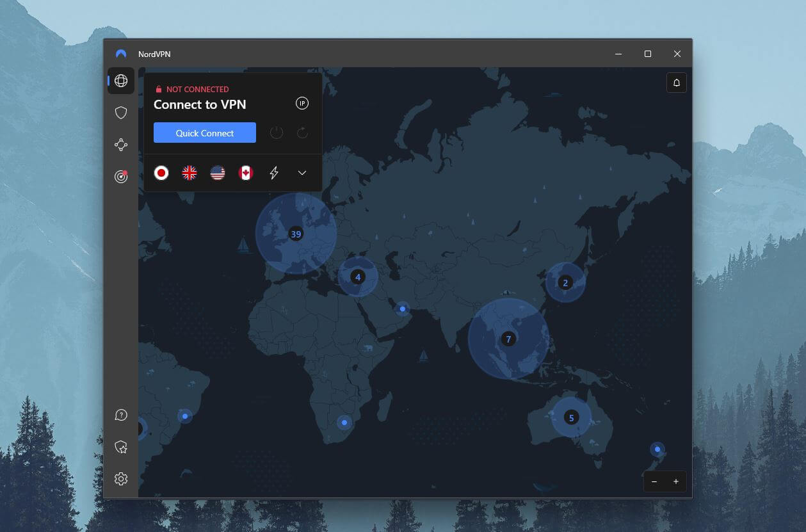Open the shield Threat Protection section

(x=121, y=113)
